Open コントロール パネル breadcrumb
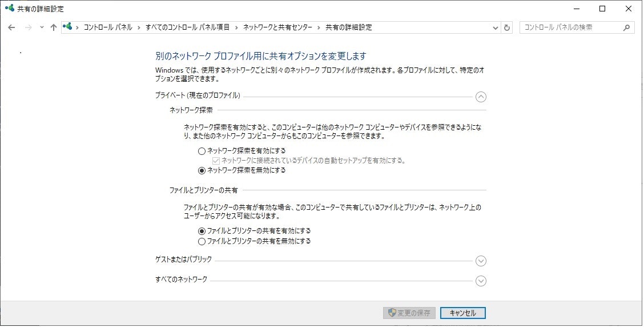This screenshot has height=327, width=644. [108, 27]
